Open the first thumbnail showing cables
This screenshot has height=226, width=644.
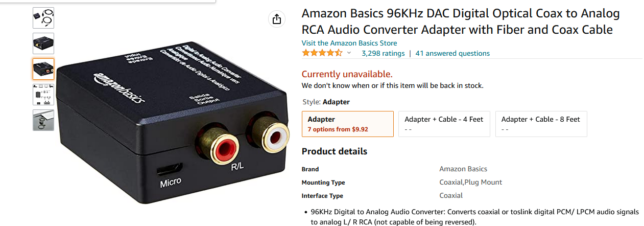coord(43,18)
